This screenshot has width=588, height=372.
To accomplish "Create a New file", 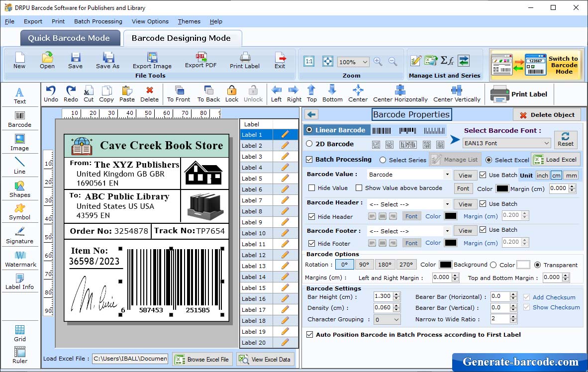I will click(19, 61).
